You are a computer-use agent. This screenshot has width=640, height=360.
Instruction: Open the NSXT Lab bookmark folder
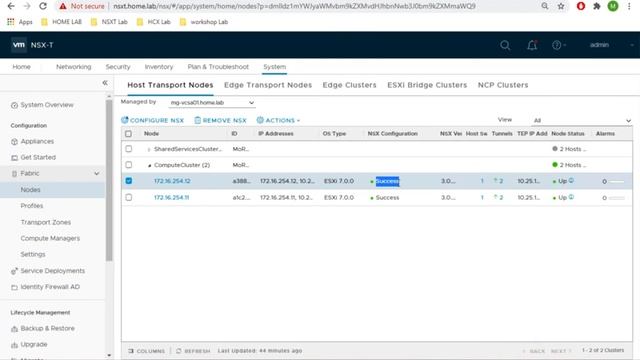109,22
